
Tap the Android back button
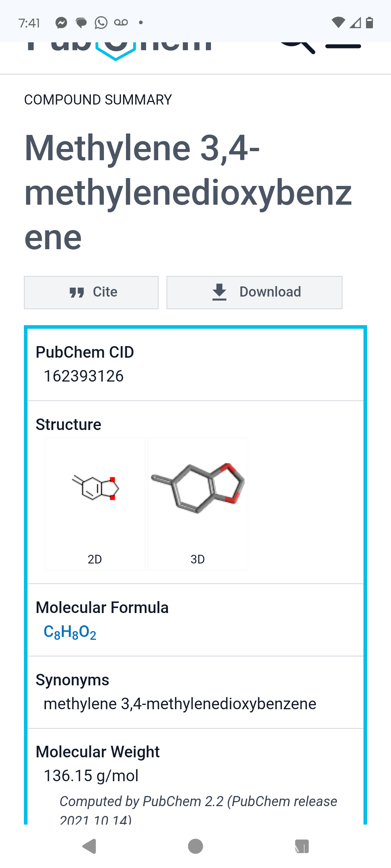point(89,846)
